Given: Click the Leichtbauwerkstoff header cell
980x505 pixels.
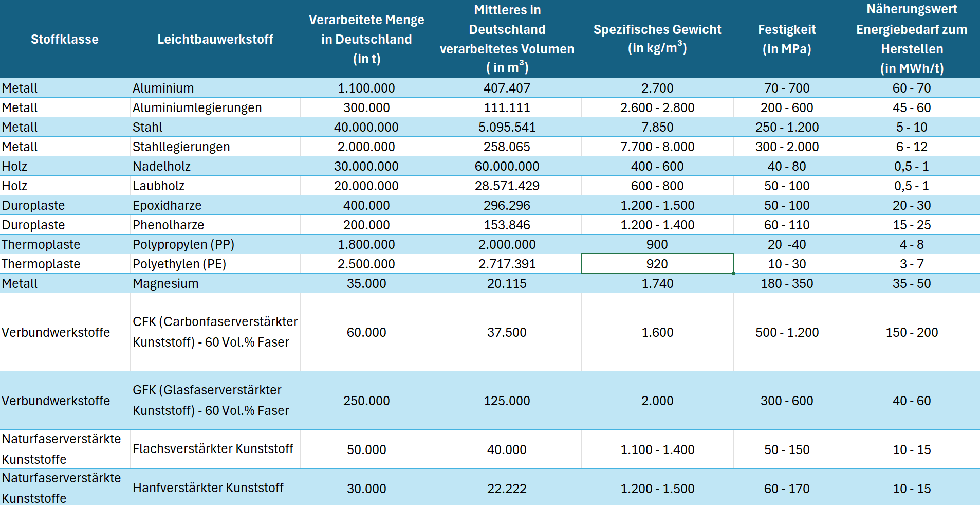Looking at the screenshot, I should (215, 39).
